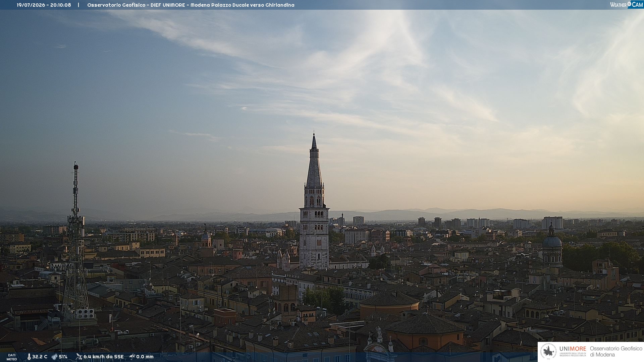Image resolution: width=644 pixels, height=362 pixels.
Task: Click the wind vane icon
Action: (79, 357)
